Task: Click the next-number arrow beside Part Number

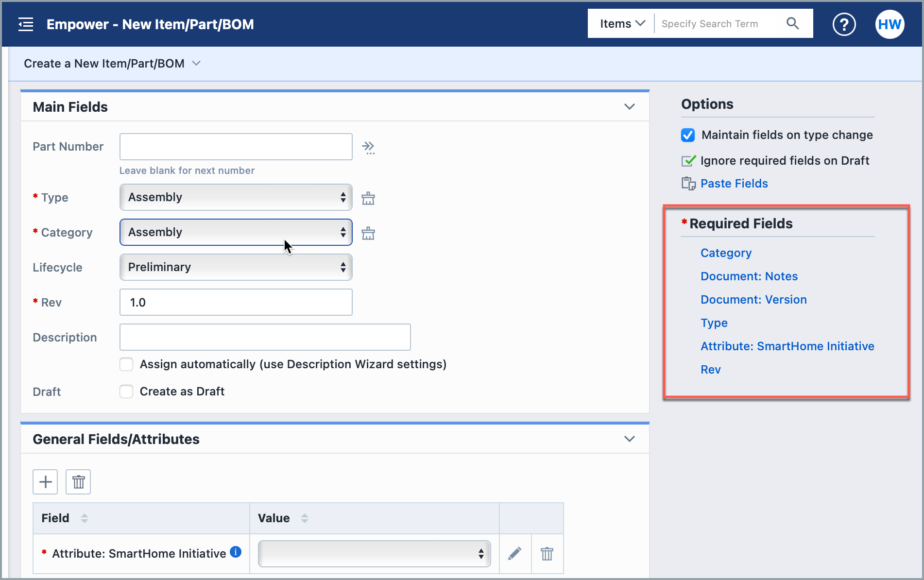Action: tap(369, 147)
